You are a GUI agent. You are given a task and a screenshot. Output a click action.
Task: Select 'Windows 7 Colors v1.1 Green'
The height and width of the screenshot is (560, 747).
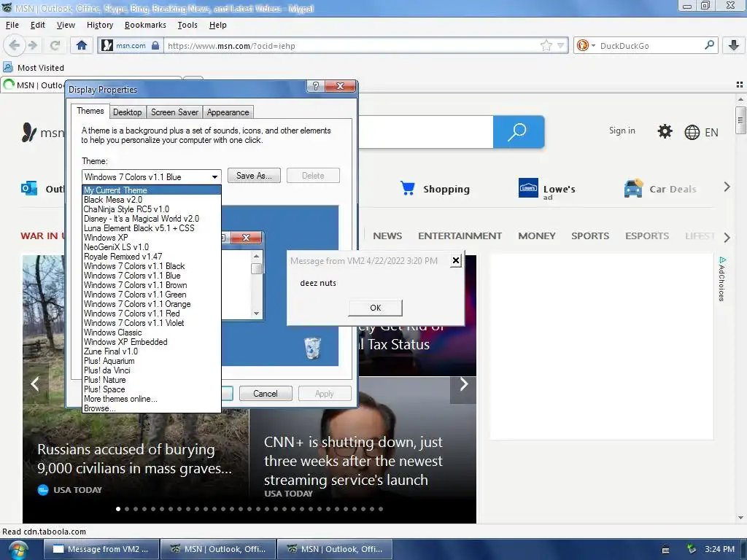[152, 295]
